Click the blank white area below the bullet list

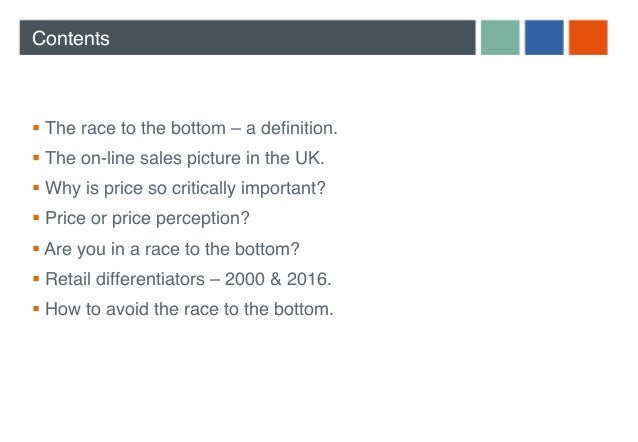[x=320, y=385]
